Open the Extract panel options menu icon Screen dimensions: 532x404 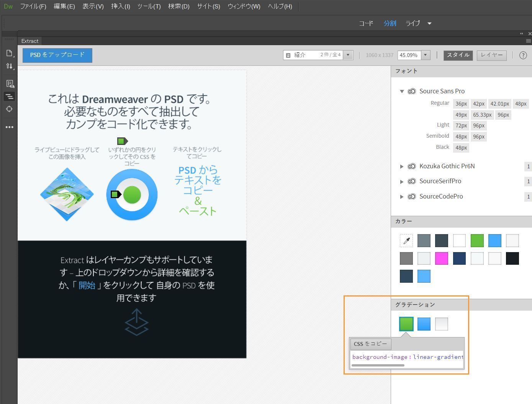pyautogui.click(x=529, y=41)
